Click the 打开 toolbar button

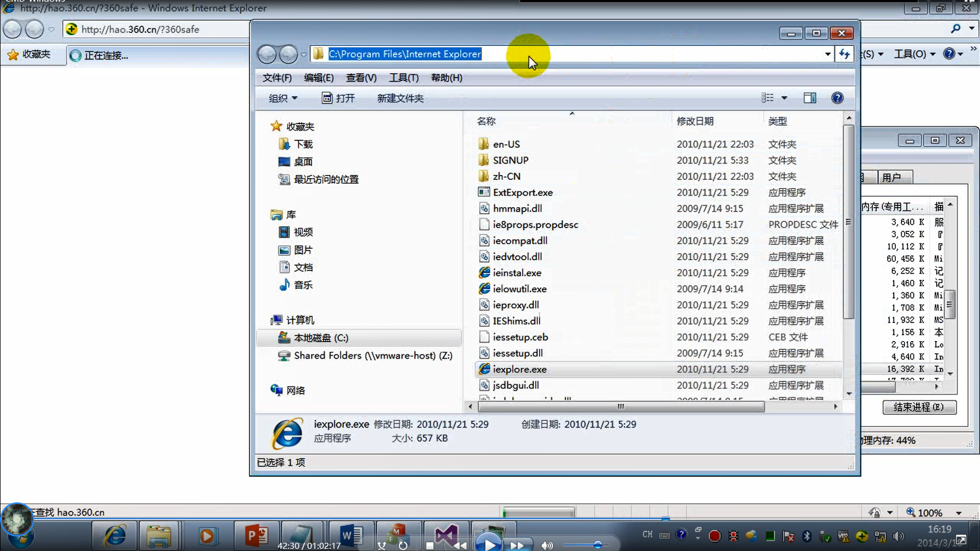(x=338, y=98)
